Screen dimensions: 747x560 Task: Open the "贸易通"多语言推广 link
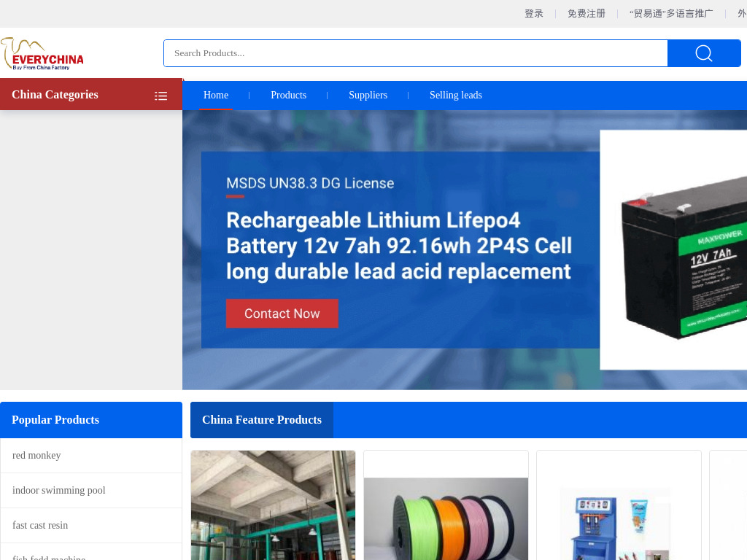click(671, 13)
